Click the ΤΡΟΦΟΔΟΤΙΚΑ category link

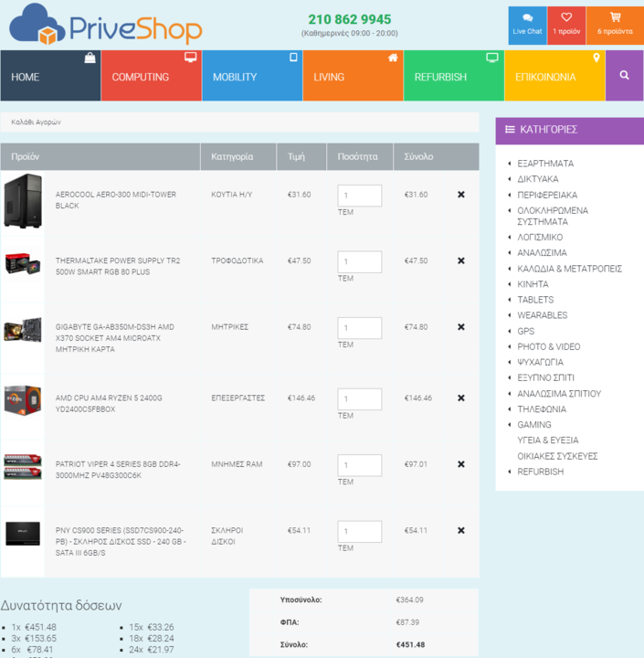click(237, 261)
